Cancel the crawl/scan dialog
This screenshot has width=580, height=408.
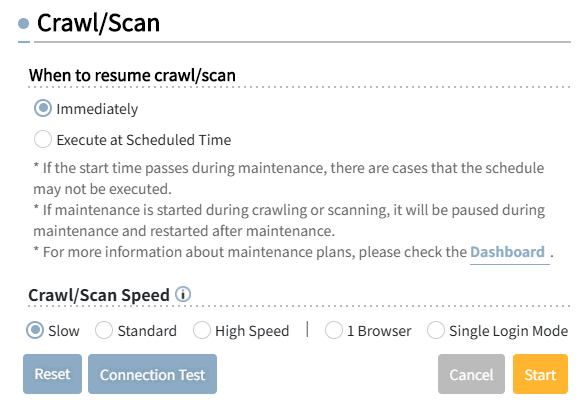[471, 374]
